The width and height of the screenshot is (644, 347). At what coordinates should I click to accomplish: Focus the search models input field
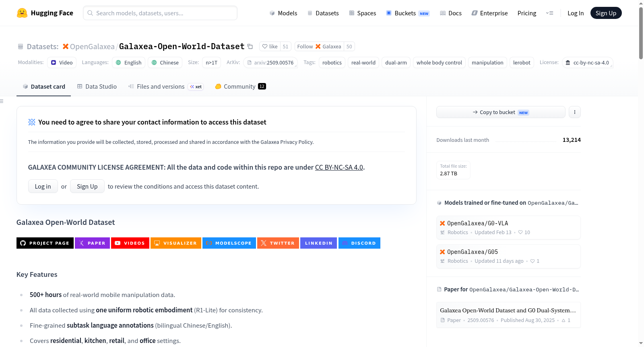pyautogui.click(x=160, y=13)
